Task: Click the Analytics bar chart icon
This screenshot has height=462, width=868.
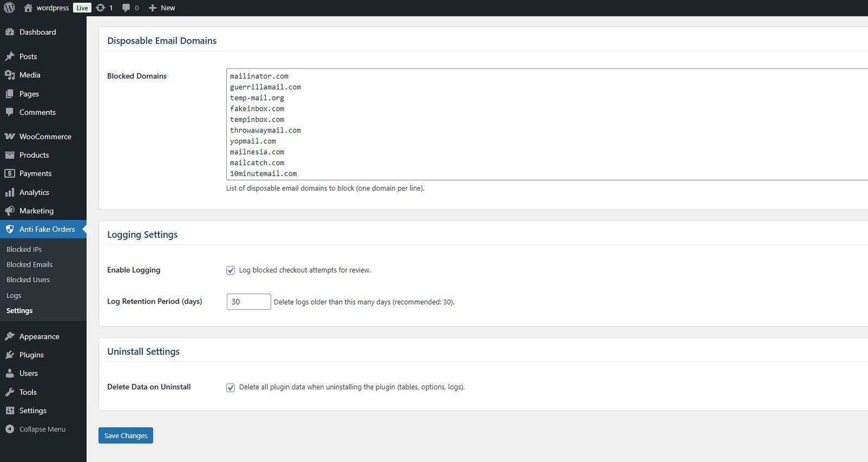Action: click(9, 192)
